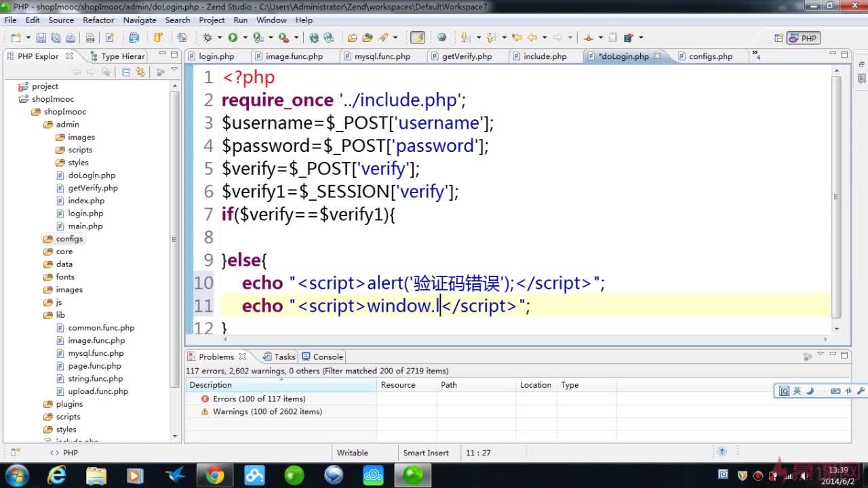Select getVerify.php in PHP Explorer

click(93, 188)
